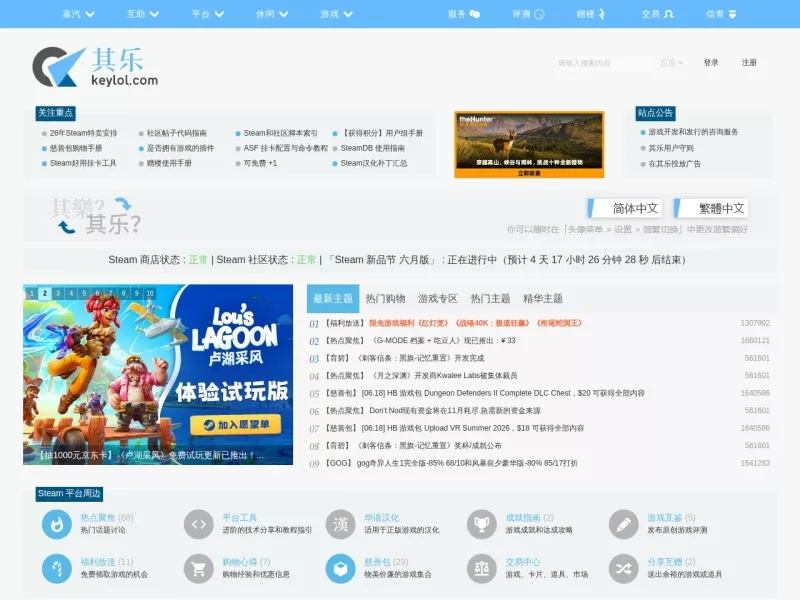Open the 其乐用户守则 announcement
The height and width of the screenshot is (600, 800).
671,148
